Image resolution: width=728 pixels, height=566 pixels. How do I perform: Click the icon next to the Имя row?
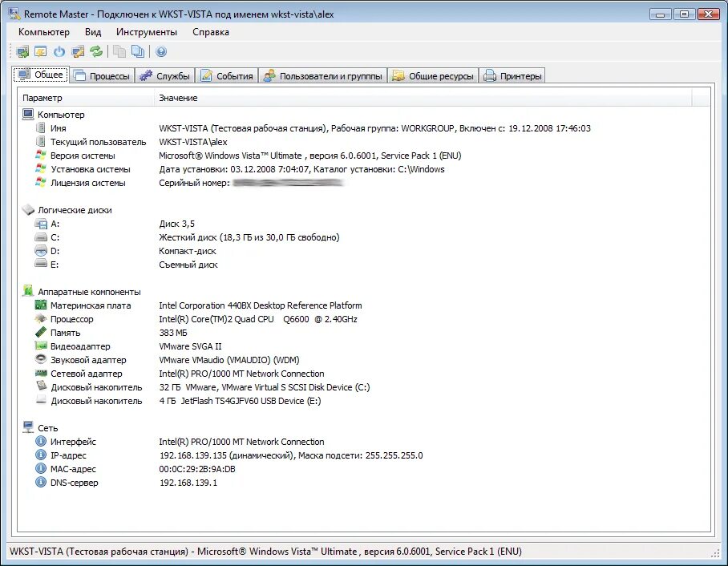pos(41,127)
